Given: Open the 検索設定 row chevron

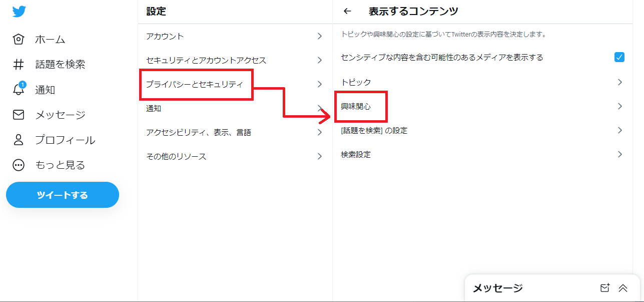Looking at the screenshot, I should 620,154.
